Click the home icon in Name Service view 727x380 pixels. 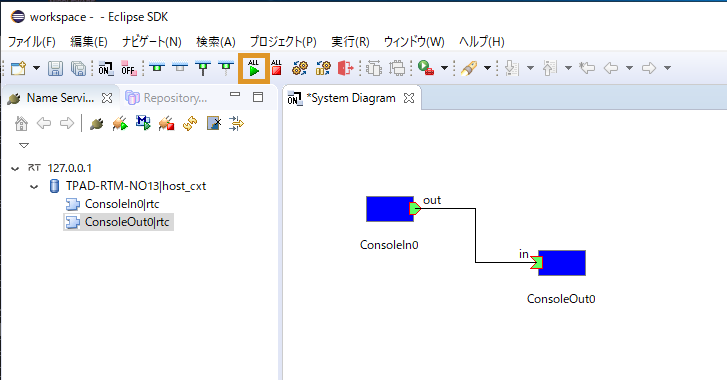tap(21, 124)
